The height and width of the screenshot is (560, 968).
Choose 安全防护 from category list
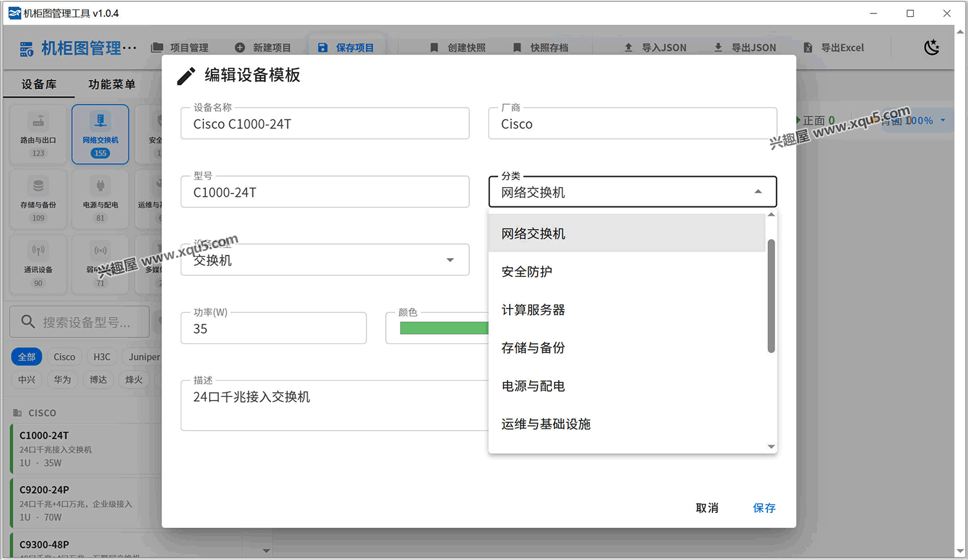(x=627, y=272)
